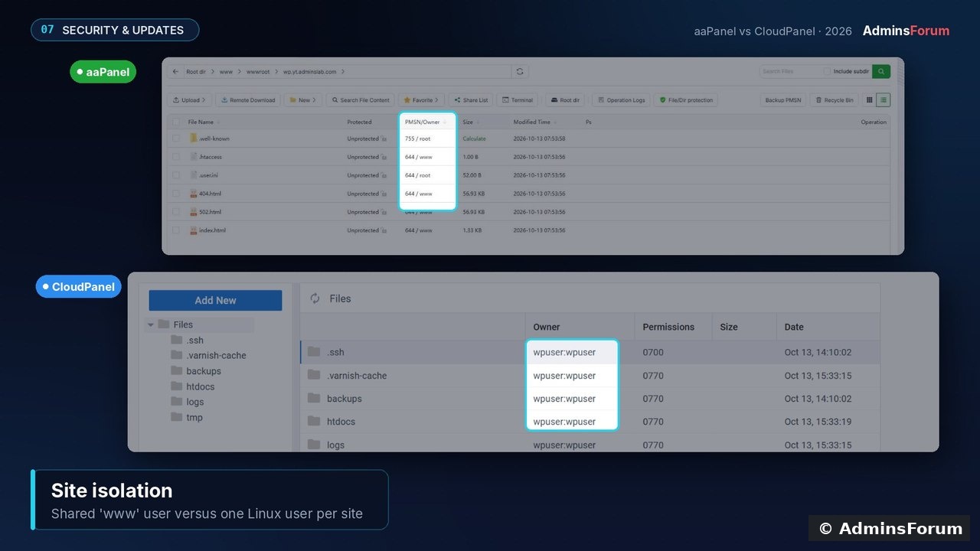
Task: Tick the Include subdir checkbox
Action: (827, 71)
